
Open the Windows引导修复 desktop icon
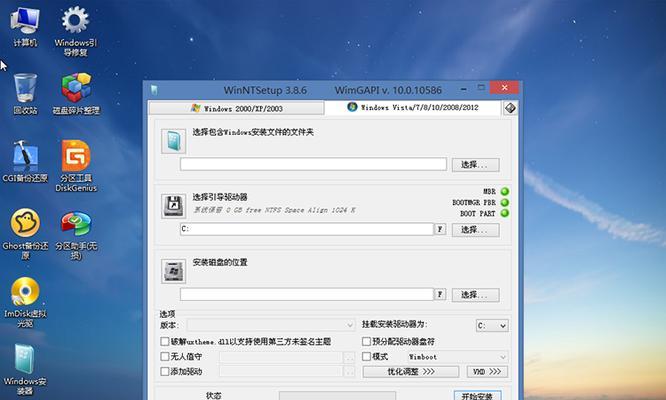[76, 31]
